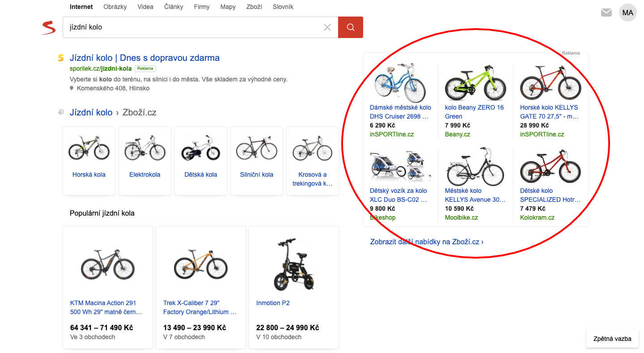Viewport: 644px width, 353px height.
Task: Open the MA user avatar
Action: click(627, 13)
